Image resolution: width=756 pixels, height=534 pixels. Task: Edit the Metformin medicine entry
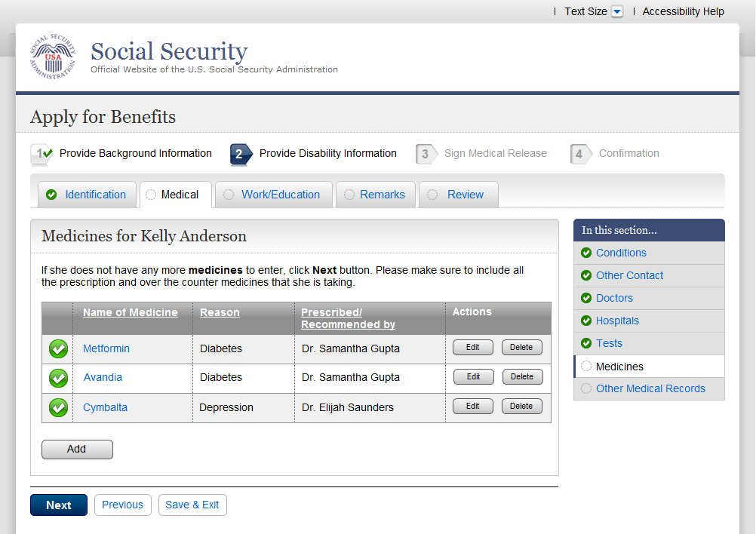pos(473,348)
